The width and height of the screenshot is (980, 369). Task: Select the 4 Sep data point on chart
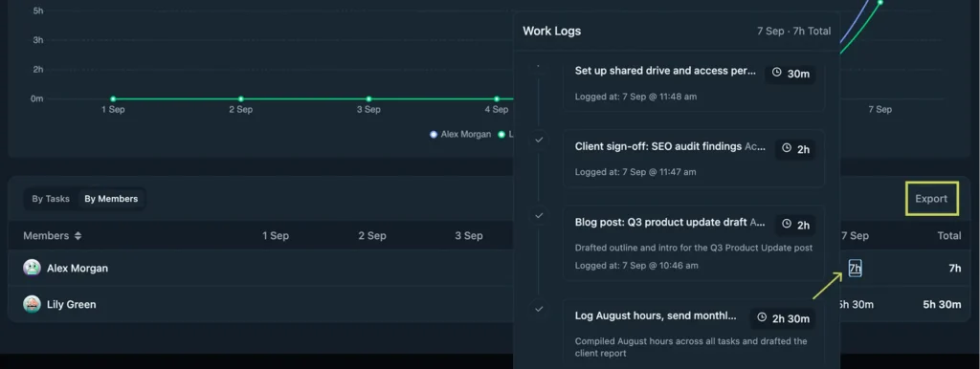point(497,98)
